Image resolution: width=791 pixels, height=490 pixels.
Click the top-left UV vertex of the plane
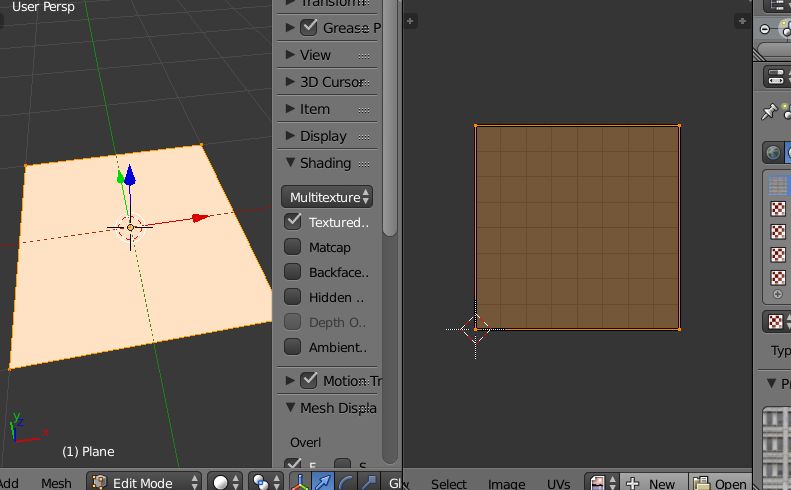[x=476, y=125]
